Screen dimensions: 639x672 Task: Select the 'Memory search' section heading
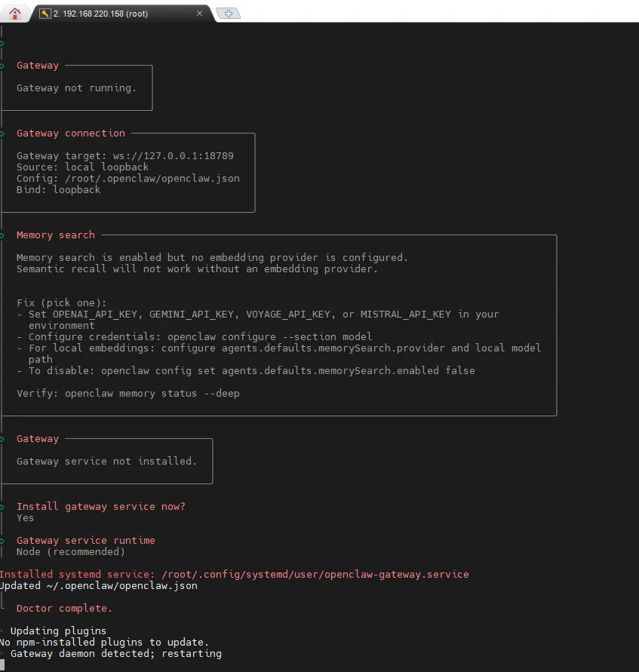coord(56,235)
